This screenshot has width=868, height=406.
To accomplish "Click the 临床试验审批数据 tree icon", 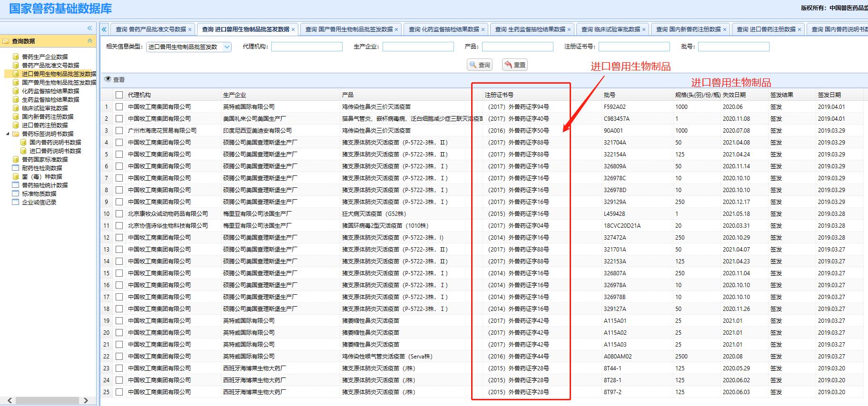I will (16, 108).
